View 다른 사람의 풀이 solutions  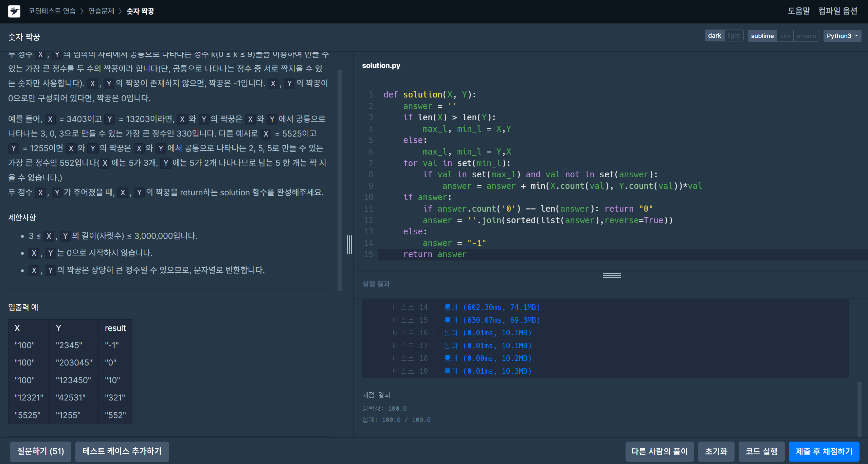click(659, 451)
